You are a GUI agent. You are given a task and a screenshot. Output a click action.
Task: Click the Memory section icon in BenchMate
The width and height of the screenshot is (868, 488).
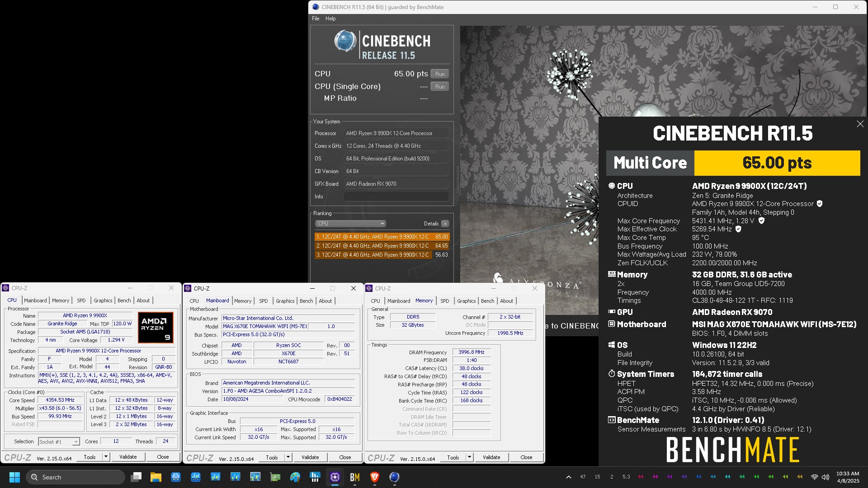pos(612,274)
